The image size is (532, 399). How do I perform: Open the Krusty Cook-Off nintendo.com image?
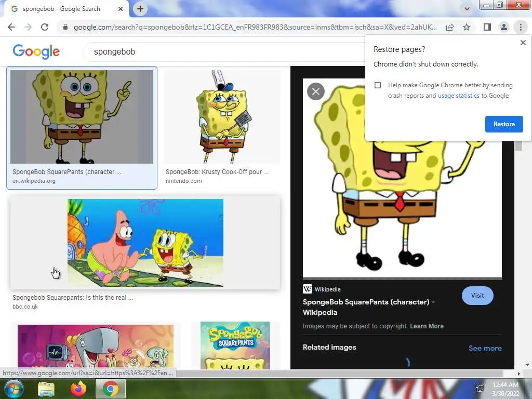point(222,117)
